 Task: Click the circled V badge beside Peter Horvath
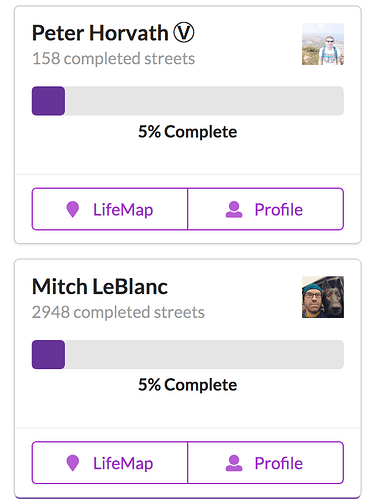tap(183, 33)
